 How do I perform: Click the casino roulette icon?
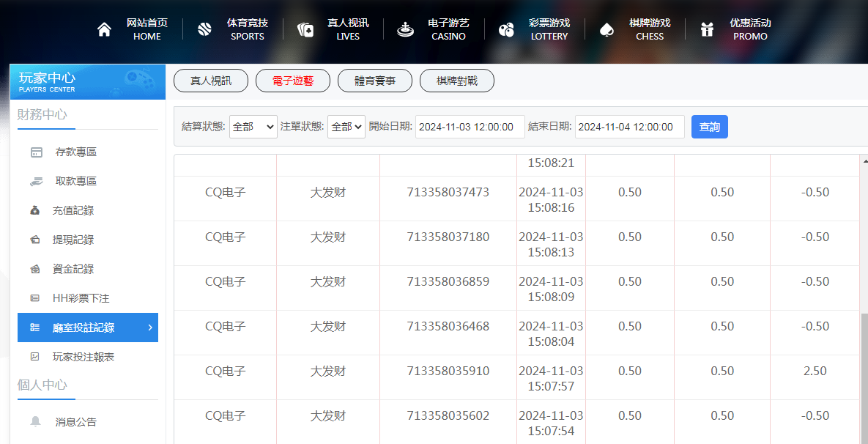click(x=405, y=30)
